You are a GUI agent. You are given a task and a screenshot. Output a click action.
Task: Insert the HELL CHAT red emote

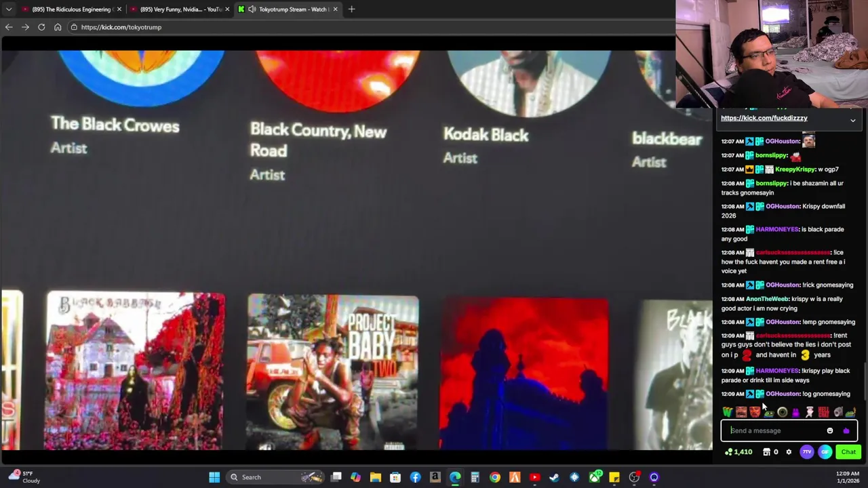click(823, 412)
